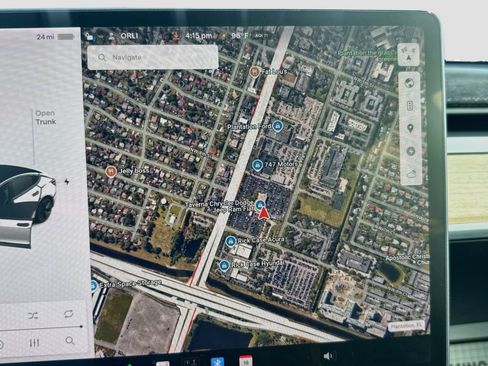Screen dimensions: 488x366
Task: Open media search magnifier icon
Action: pos(69,341)
